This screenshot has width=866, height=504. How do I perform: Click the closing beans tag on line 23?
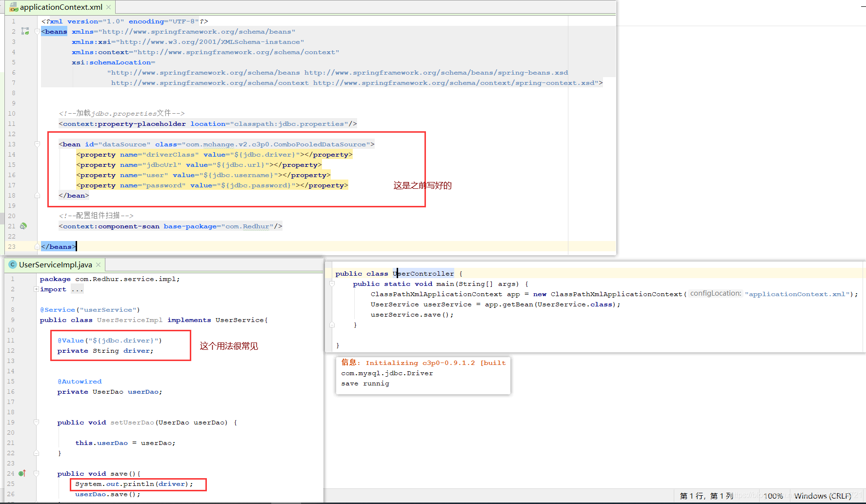point(59,246)
